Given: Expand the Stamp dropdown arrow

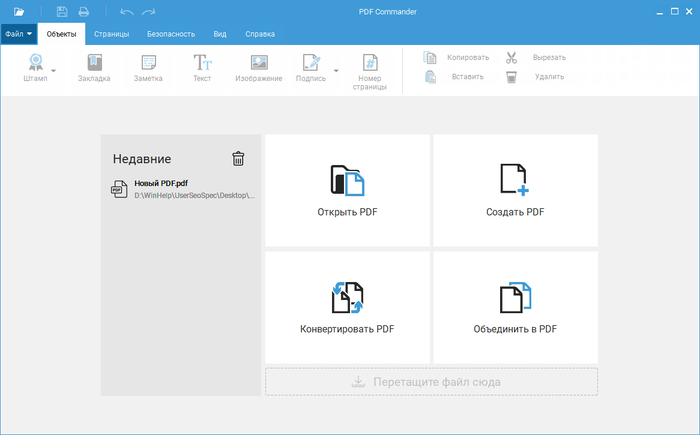Looking at the screenshot, I should coord(54,72).
